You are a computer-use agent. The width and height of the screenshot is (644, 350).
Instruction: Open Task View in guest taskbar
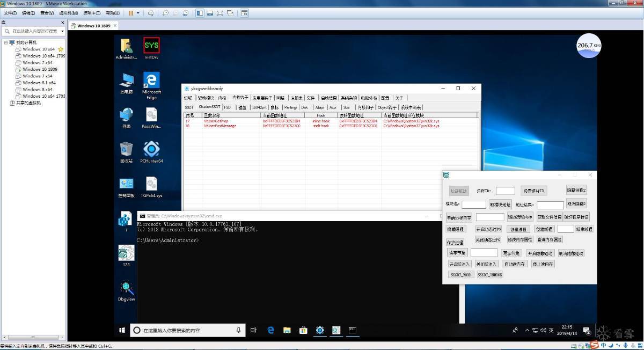[x=254, y=330]
